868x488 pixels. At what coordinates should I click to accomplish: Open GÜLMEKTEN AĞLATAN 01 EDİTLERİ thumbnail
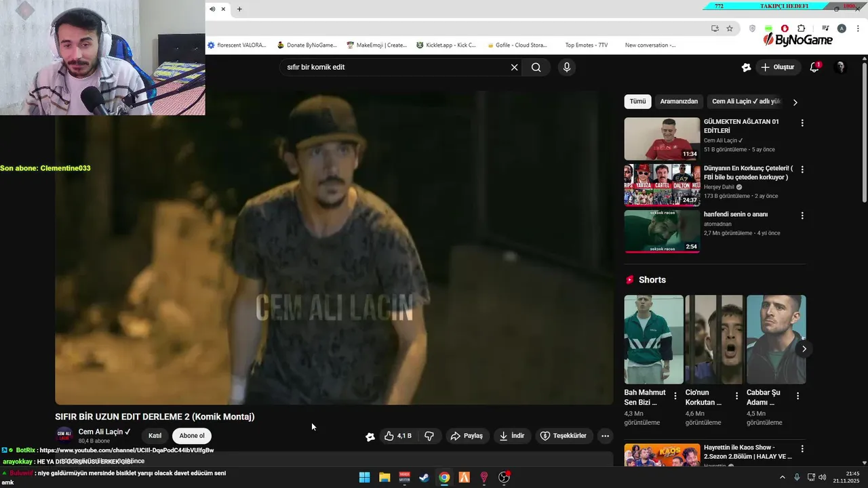point(662,139)
